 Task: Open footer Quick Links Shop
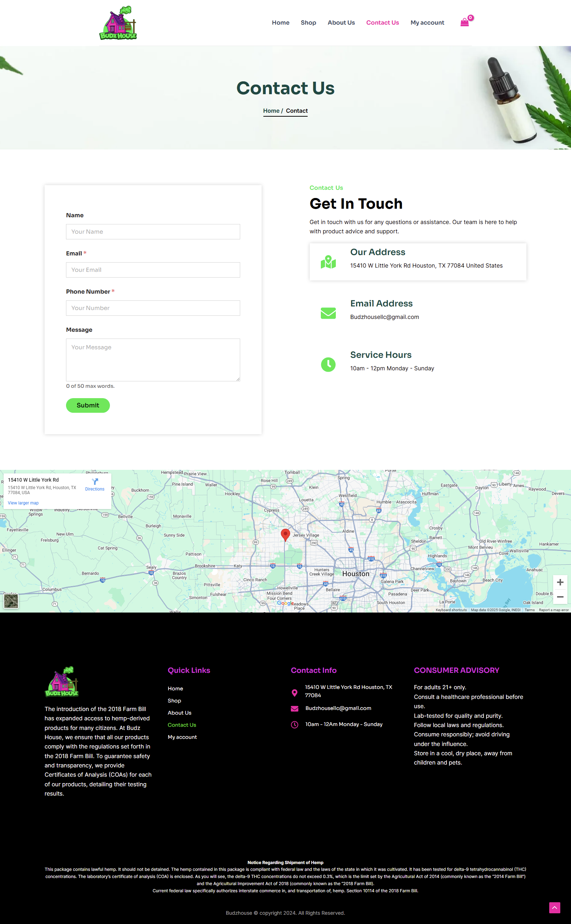click(x=174, y=701)
